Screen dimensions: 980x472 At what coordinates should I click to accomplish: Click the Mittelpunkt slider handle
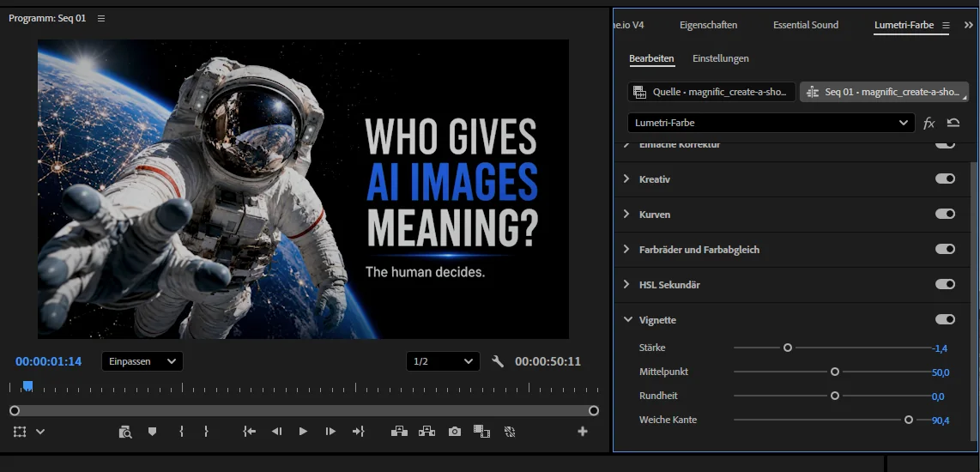(x=834, y=372)
